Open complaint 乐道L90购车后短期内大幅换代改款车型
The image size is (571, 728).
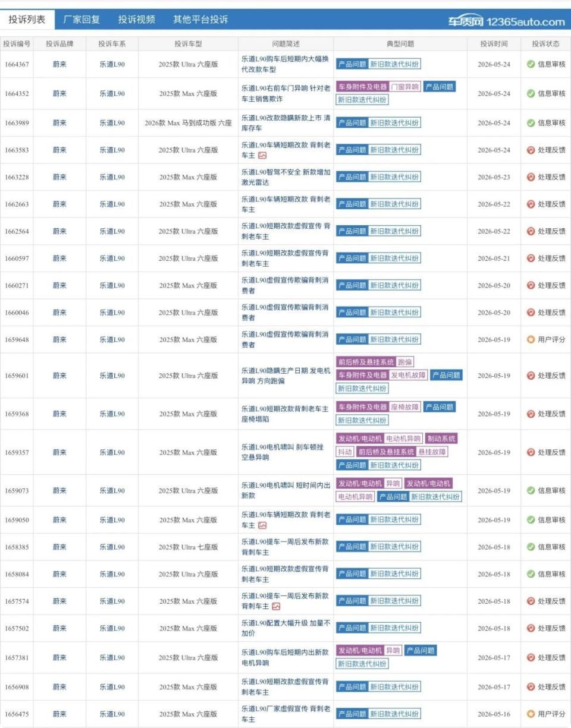click(x=285, y=64)
